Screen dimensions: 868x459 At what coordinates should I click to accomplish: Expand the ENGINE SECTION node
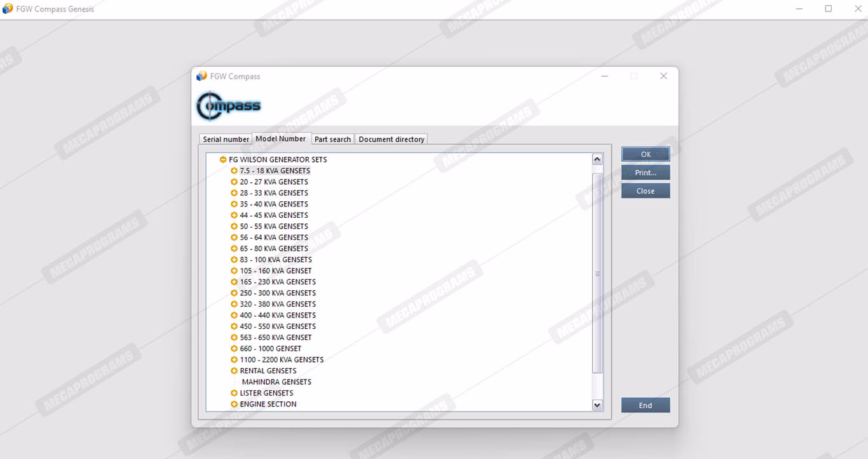234,404
